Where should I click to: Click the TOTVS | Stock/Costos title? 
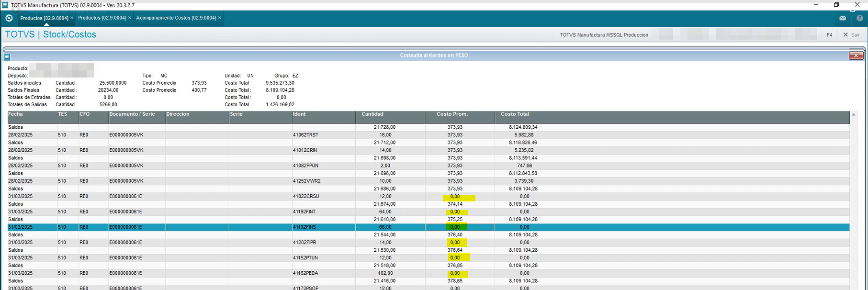coord(51,34)
